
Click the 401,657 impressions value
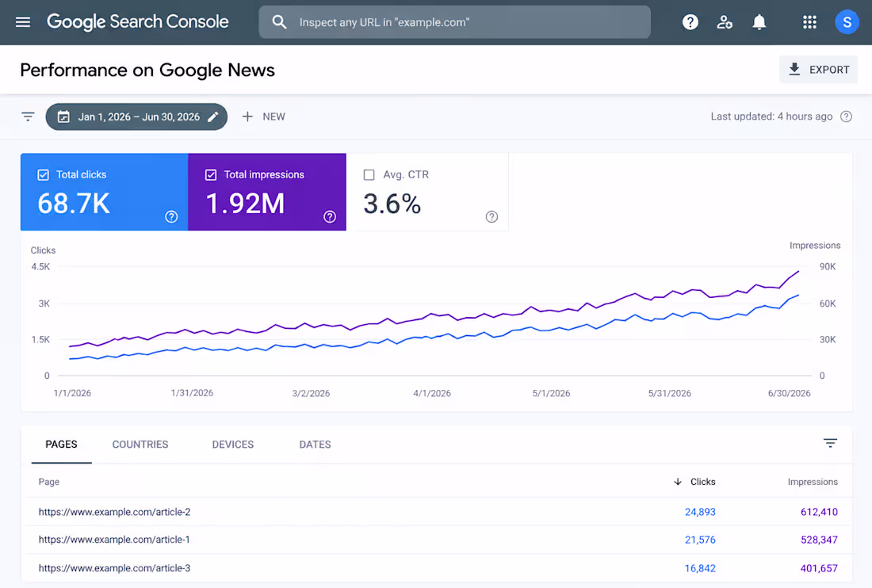point(819,568)
